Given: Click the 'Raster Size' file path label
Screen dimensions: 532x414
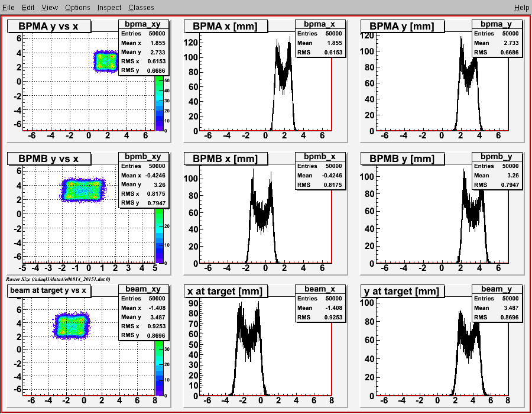Looking at the screenshot, I should (58, 279).
